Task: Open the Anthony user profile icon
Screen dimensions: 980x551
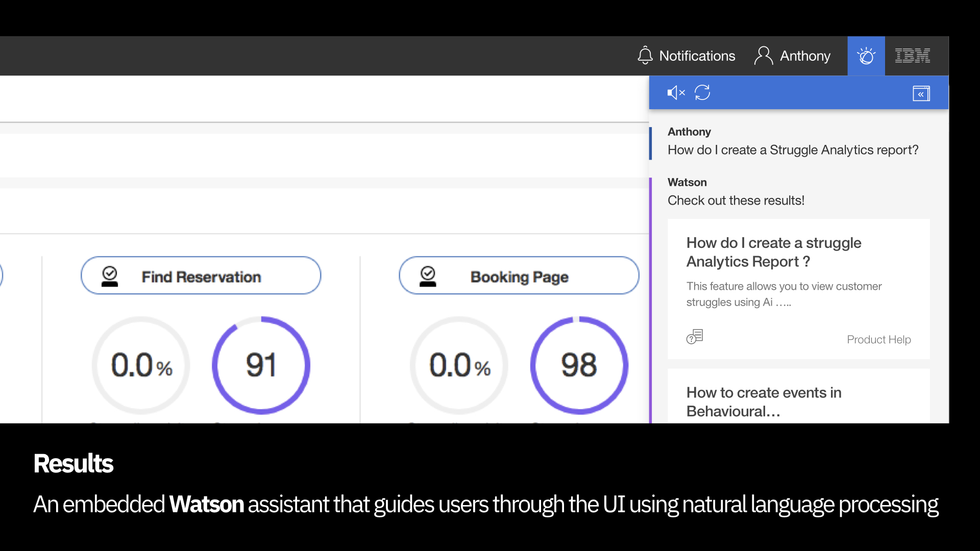Action: [x=763, y=56]
